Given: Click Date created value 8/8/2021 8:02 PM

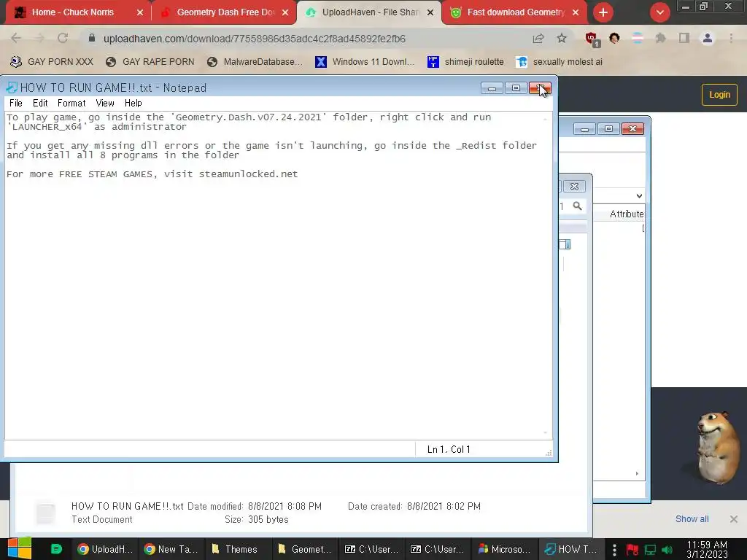Looking at the screenshot, I should coord(444,507).
